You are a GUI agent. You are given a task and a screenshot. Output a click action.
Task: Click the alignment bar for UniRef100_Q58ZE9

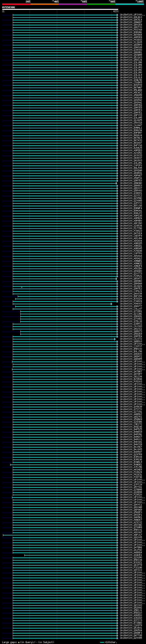[69, 334]
